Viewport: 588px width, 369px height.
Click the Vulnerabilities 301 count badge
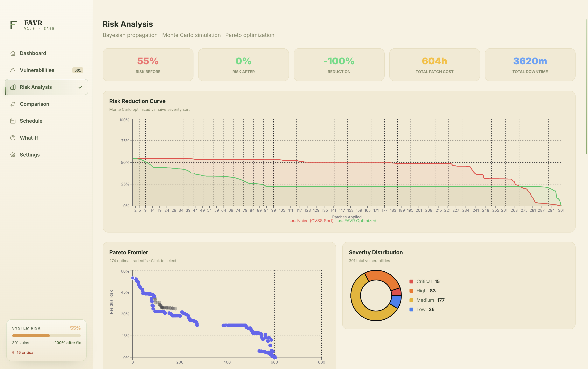(78, 70)
